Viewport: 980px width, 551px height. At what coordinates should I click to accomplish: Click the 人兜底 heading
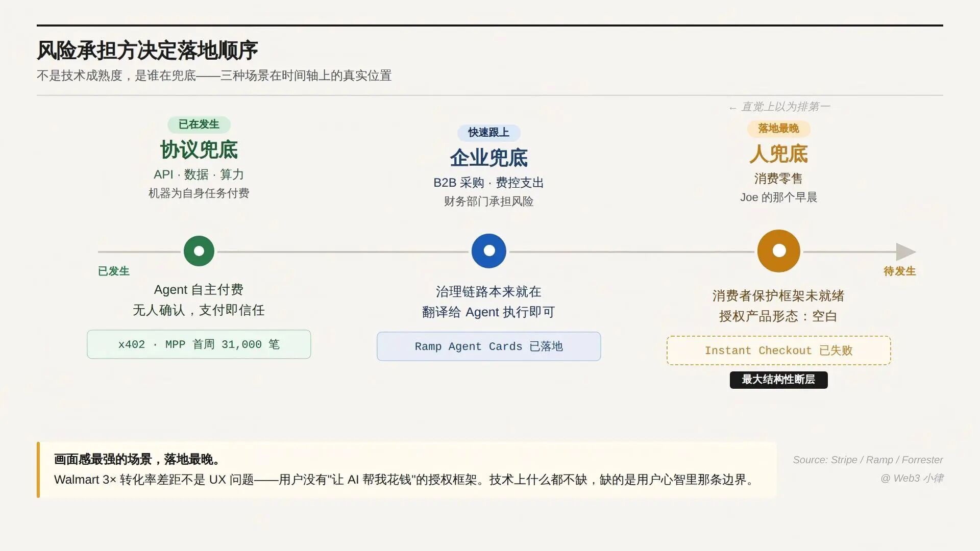click(778, 154)
